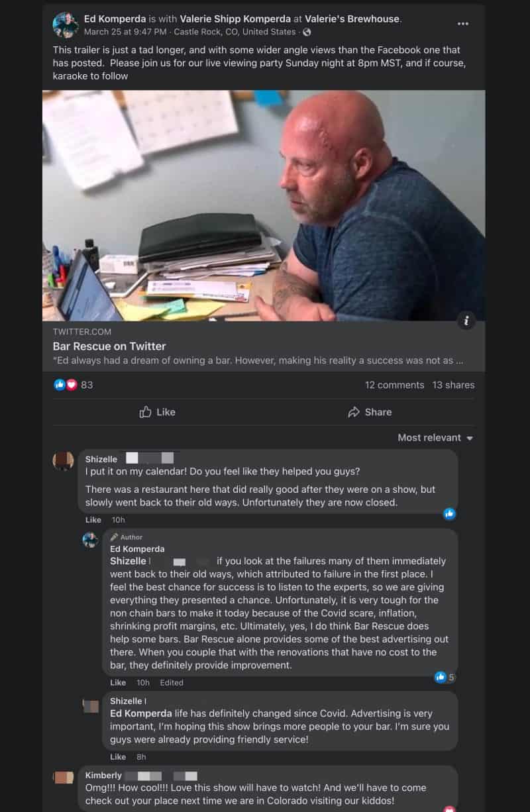Click the like reaction with count 5

point(445,677)
